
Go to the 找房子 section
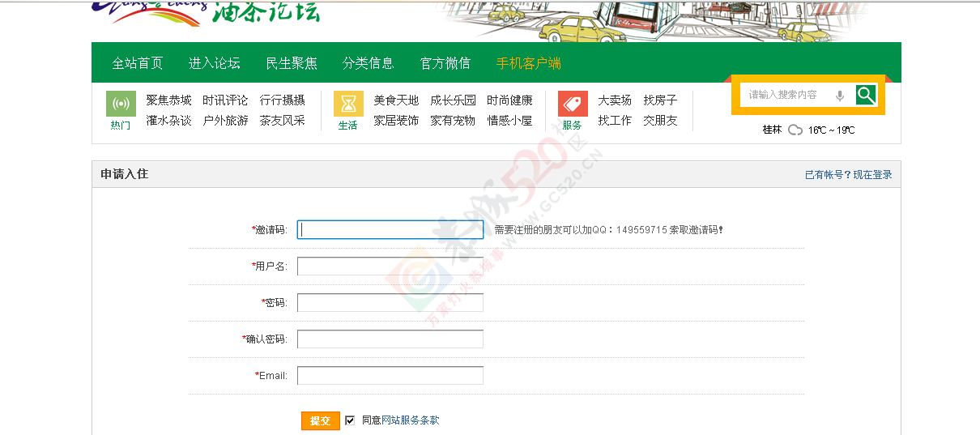pyautogui.click(x=661, y=100)
